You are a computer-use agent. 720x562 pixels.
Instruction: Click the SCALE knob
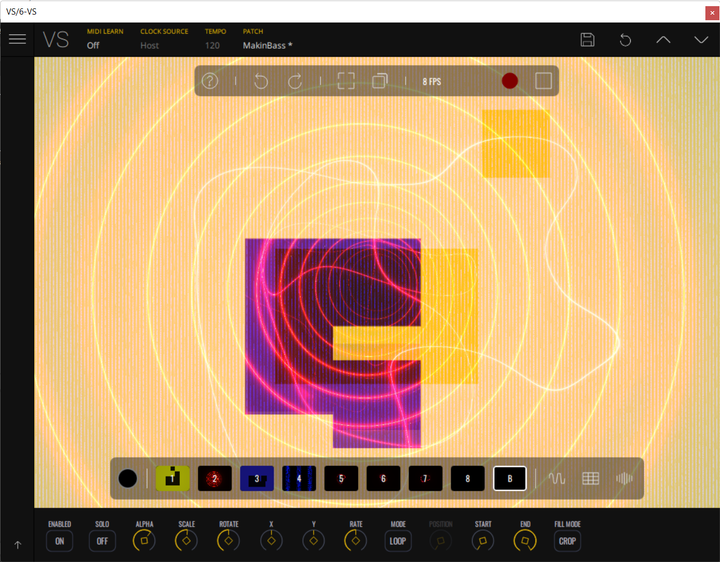[x=186, y=541]
